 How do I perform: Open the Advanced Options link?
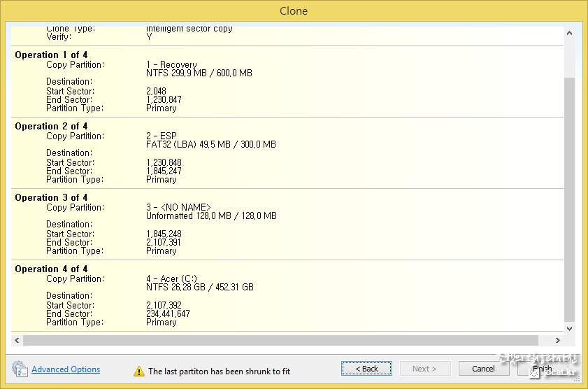[x=66, y=369]
